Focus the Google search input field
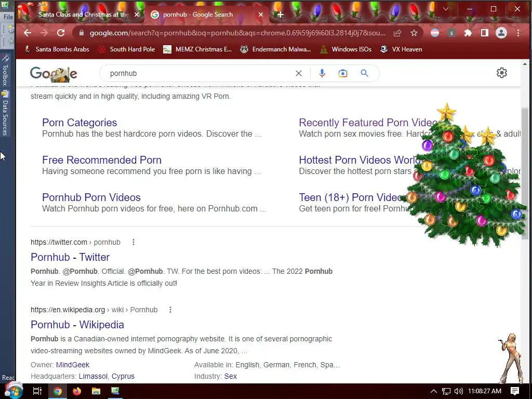 pos(200,73)
